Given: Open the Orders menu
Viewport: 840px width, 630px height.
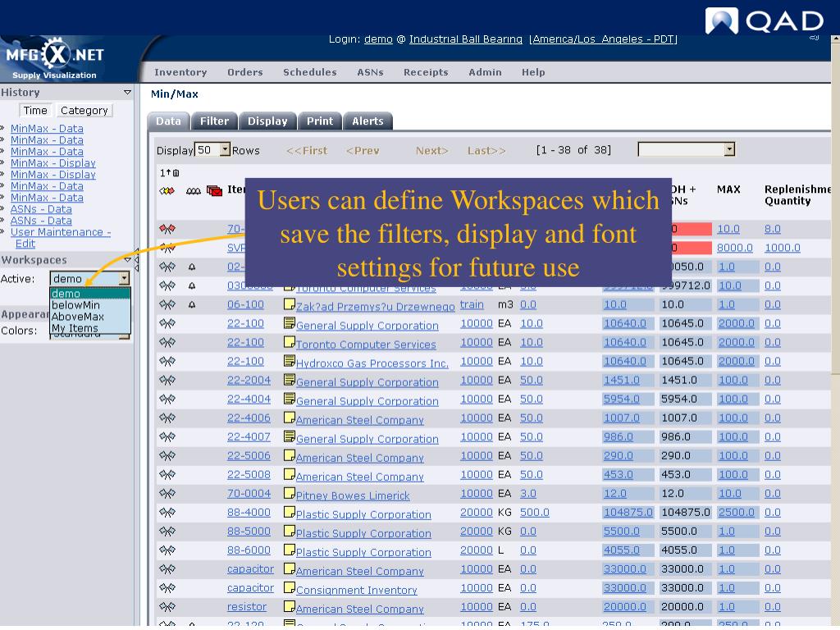Looking at the screenshot, I should pyautogui.click(x=244, y=72).
